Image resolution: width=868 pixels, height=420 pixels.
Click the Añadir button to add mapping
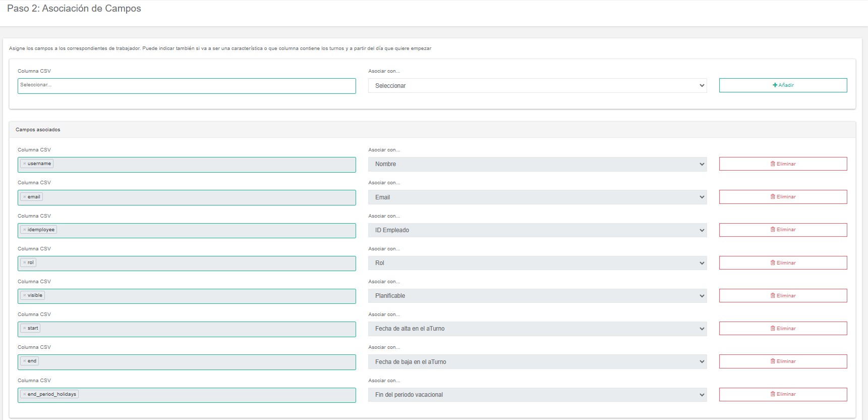click(x=783, y=85)
